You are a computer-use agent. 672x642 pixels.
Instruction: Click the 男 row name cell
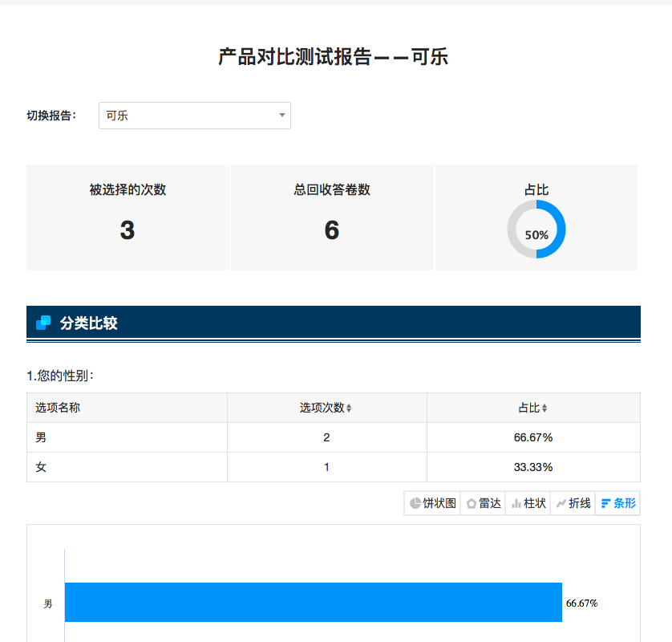(x=127, y=437)
